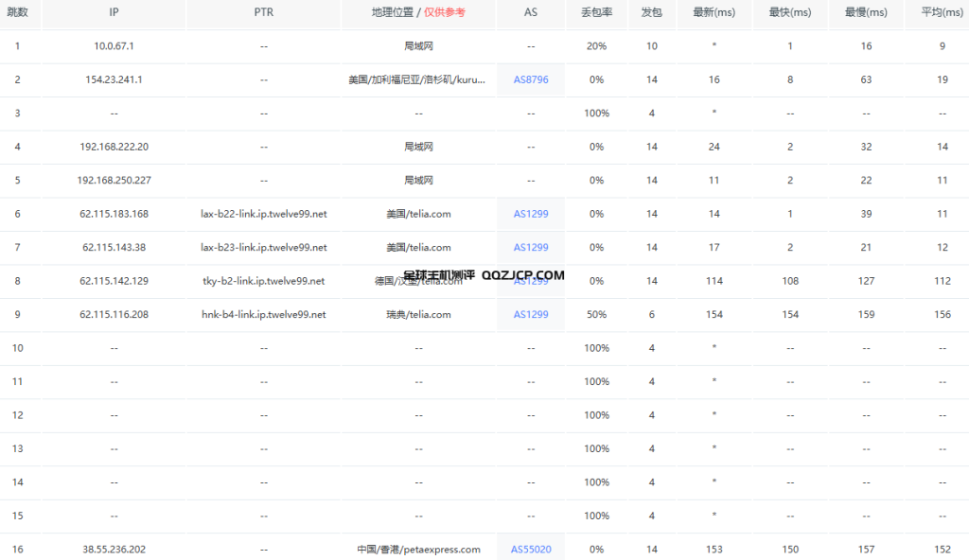Select the tky-b2-link.ip.twelve99.net PTR entry
Image resolution: width=969 pixels, height=560 pixels.
coord(263,281)
